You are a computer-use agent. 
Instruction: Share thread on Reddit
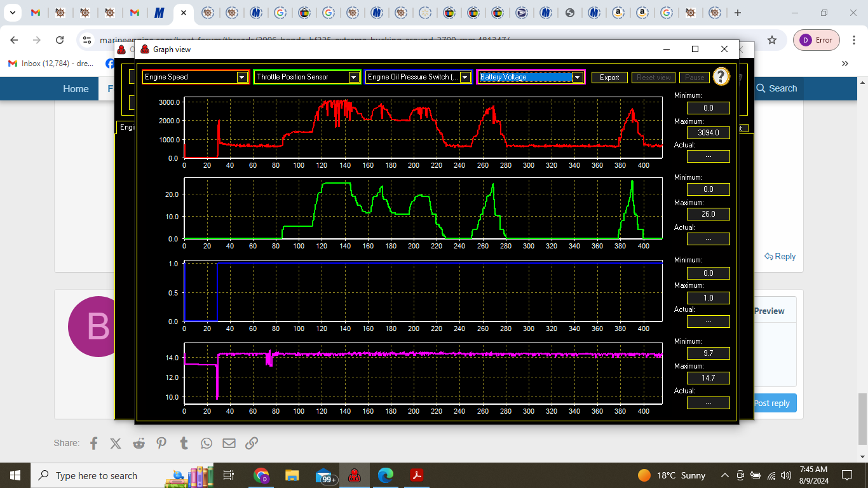(x=139, y=443)
